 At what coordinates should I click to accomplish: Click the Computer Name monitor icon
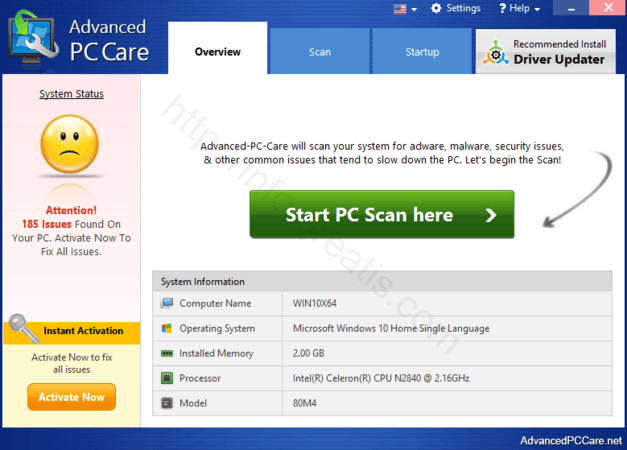coord(166,303)
